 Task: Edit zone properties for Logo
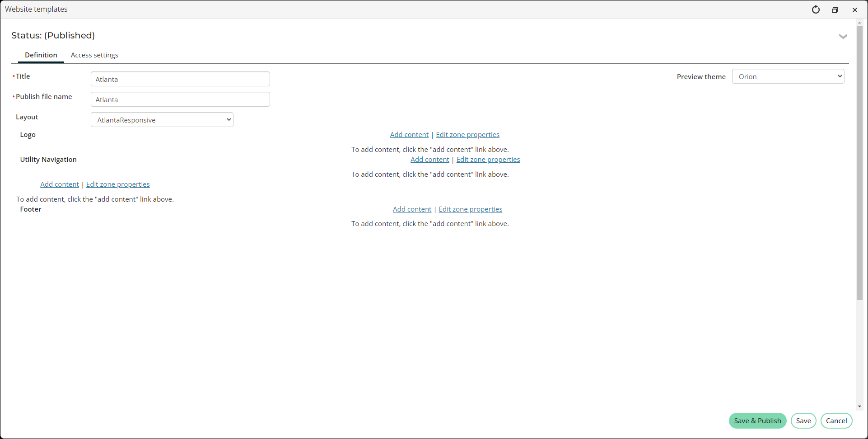467,135
